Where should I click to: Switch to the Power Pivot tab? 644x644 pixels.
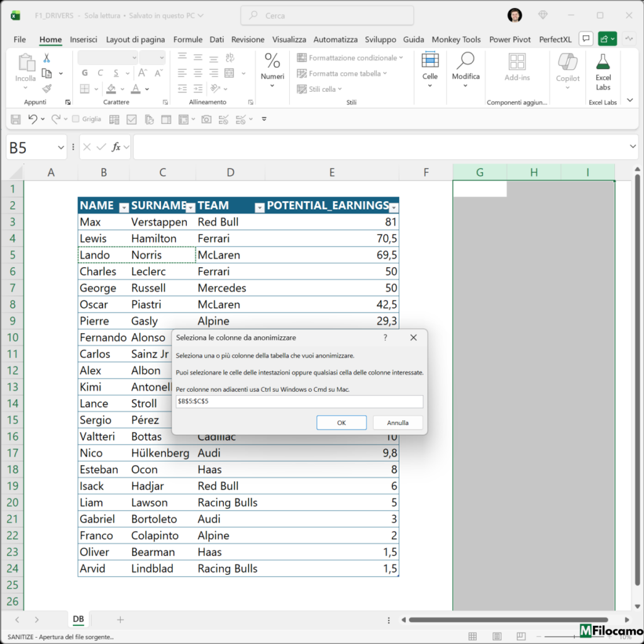coord(509,40)
